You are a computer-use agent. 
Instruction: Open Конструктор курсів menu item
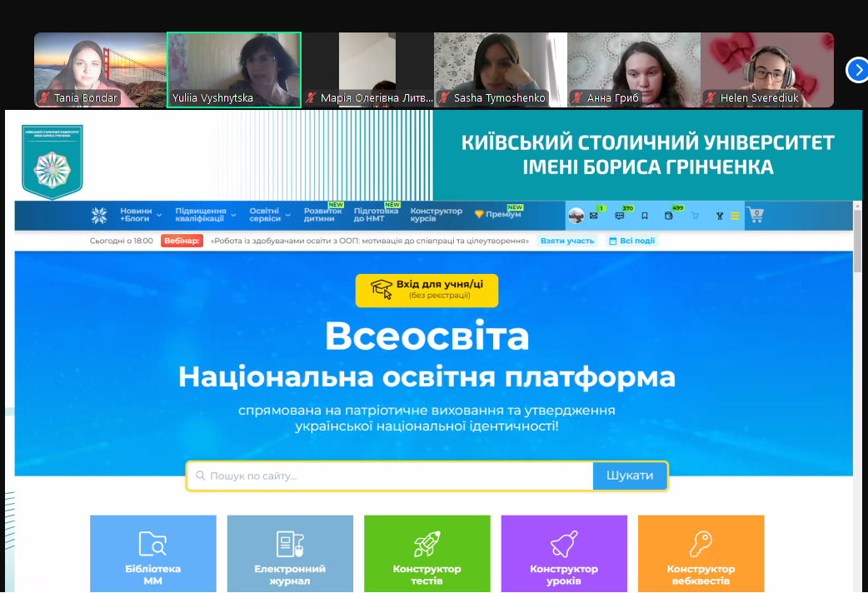pos(436,215)
